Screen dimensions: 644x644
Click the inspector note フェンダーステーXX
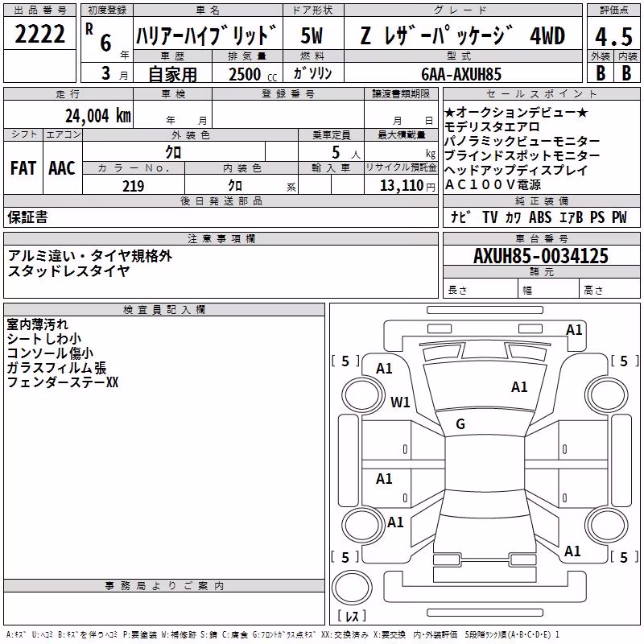pos(63,382)
